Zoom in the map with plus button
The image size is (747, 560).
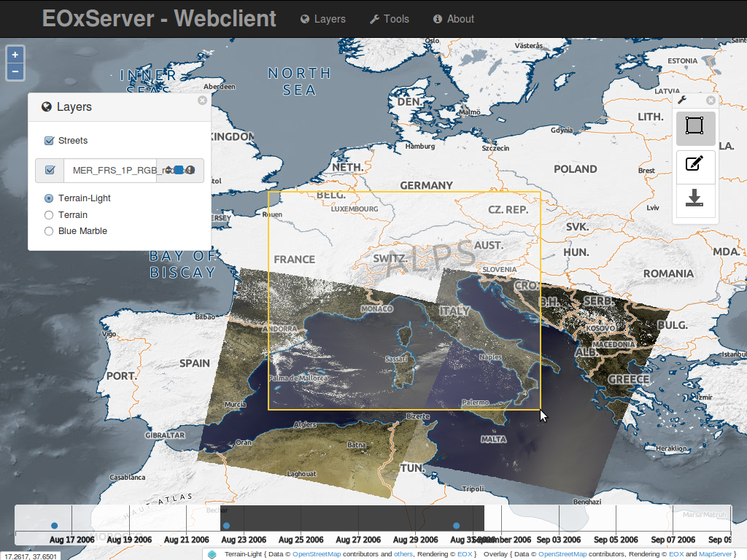coord(15,55)
